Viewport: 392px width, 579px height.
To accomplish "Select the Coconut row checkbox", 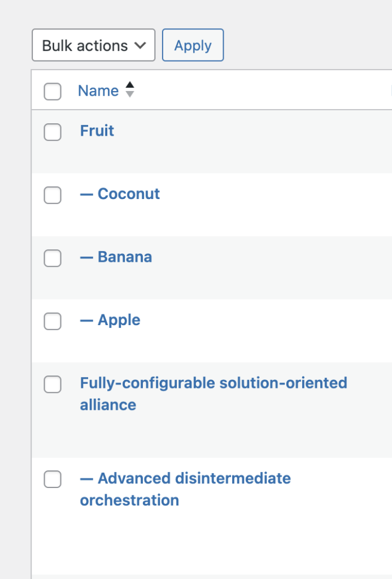I will [x=53, y=196].
